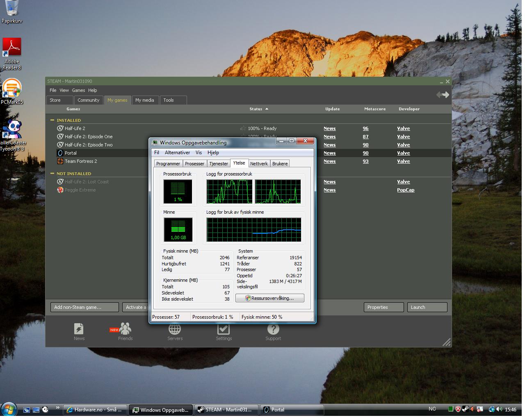Click the Steam tray icon

[x=466, y=409]
